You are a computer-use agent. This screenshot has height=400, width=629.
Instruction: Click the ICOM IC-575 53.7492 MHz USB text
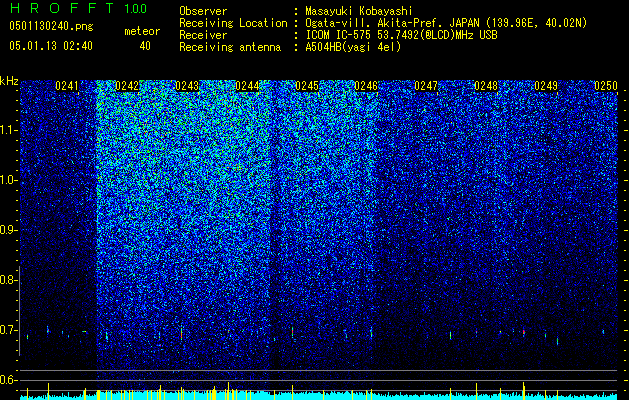tap(402, 35)
